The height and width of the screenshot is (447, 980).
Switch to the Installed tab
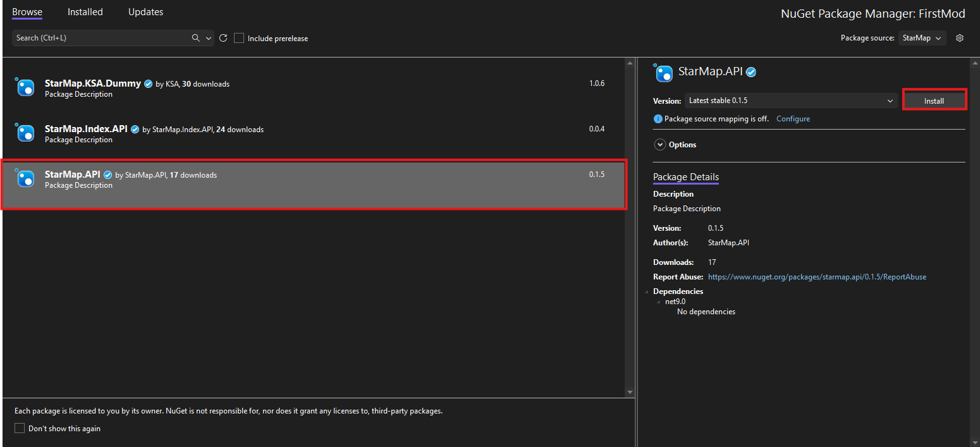coord(85,12)
